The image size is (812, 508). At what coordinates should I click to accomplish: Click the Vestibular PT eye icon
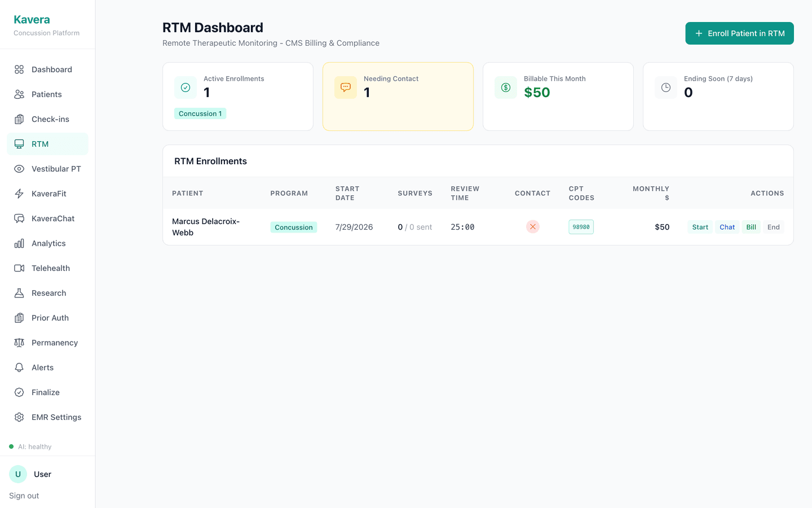(x=19, y=169)
